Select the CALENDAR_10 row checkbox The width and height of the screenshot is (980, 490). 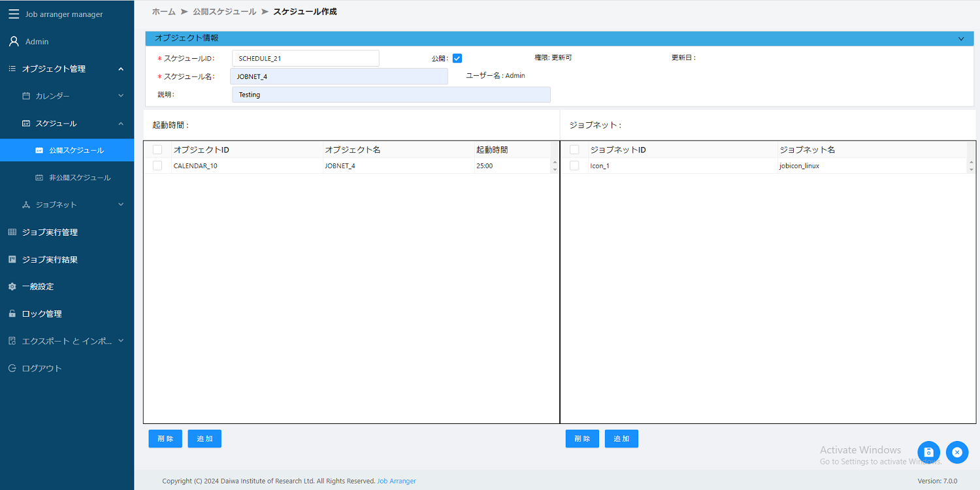point(157,165)
